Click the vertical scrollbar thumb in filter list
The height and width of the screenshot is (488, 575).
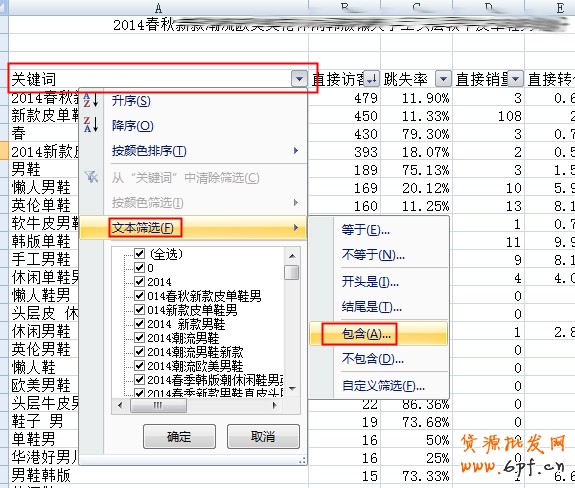tap(292, 272)
